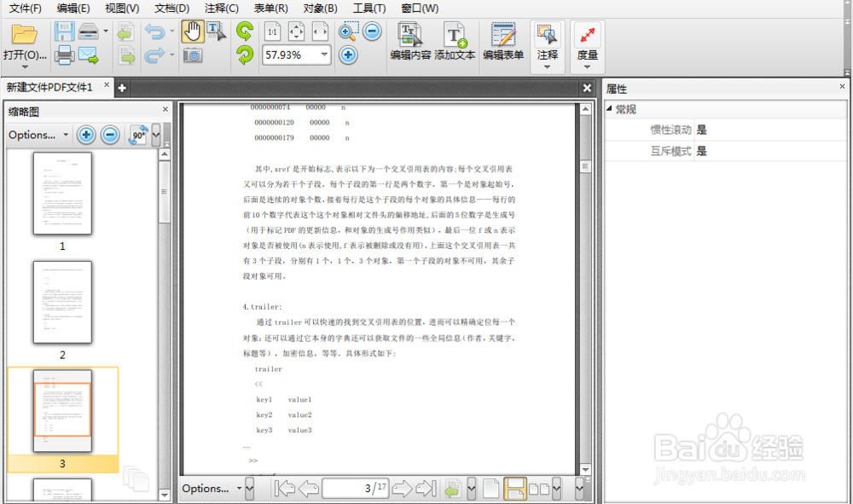Click the document vertical scrollbar thumb

pyautogui.click(x=585, y=165)
